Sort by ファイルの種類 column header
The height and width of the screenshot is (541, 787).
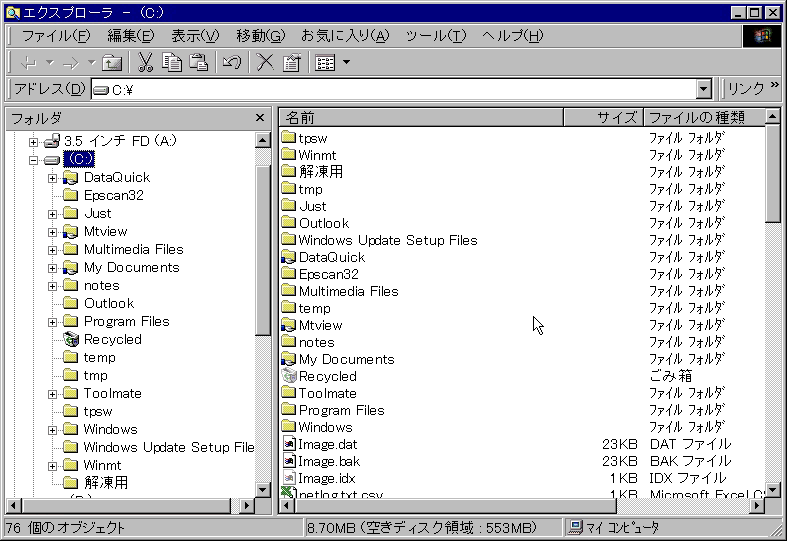coord(704,118)
